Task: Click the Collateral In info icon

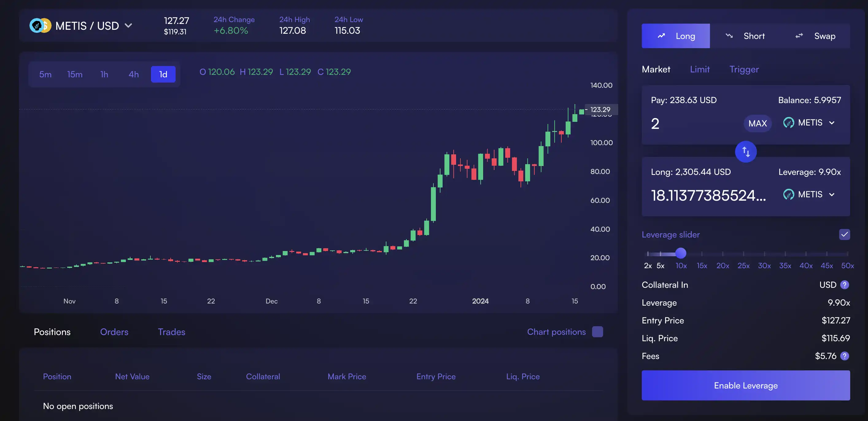Action: (x=845, y=285)
